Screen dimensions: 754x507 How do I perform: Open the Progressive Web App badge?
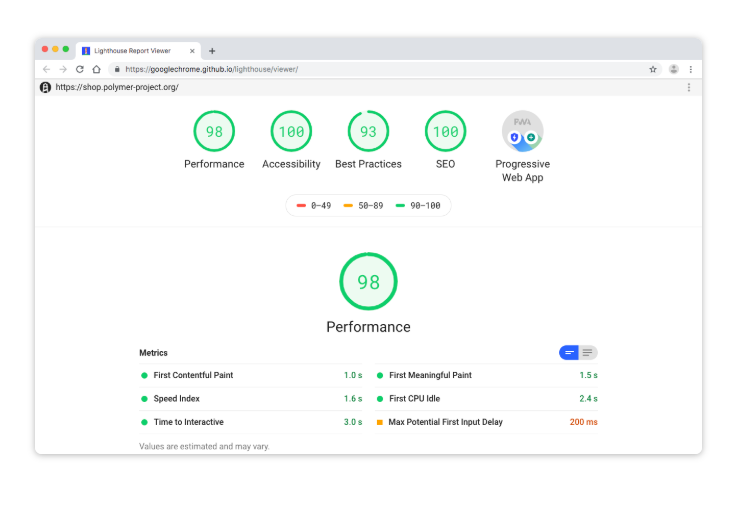(x=522, y=132)
